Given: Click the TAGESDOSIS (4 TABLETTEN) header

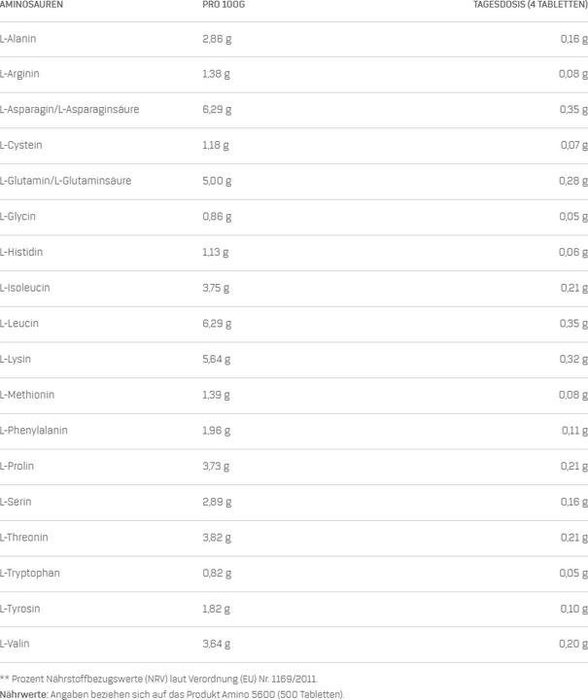Looking at the screenshot, I should tap(531, 5).
